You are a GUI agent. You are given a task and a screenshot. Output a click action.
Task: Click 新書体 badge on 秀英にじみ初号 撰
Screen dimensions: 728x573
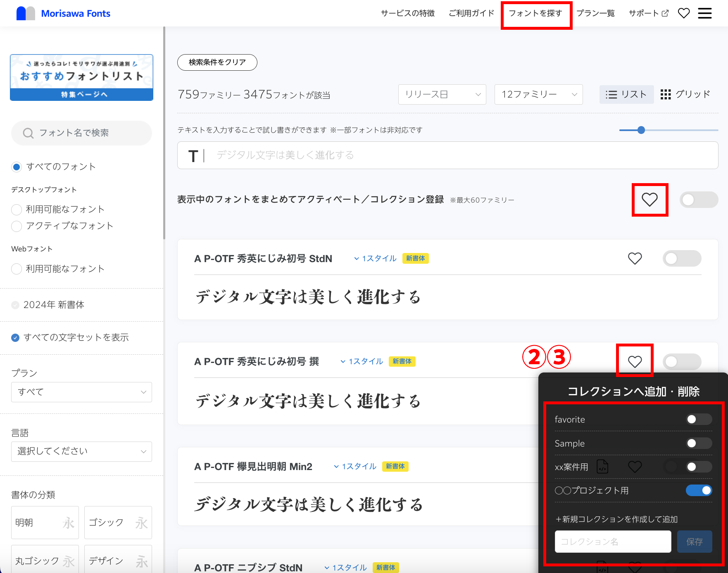coord(402,361)
